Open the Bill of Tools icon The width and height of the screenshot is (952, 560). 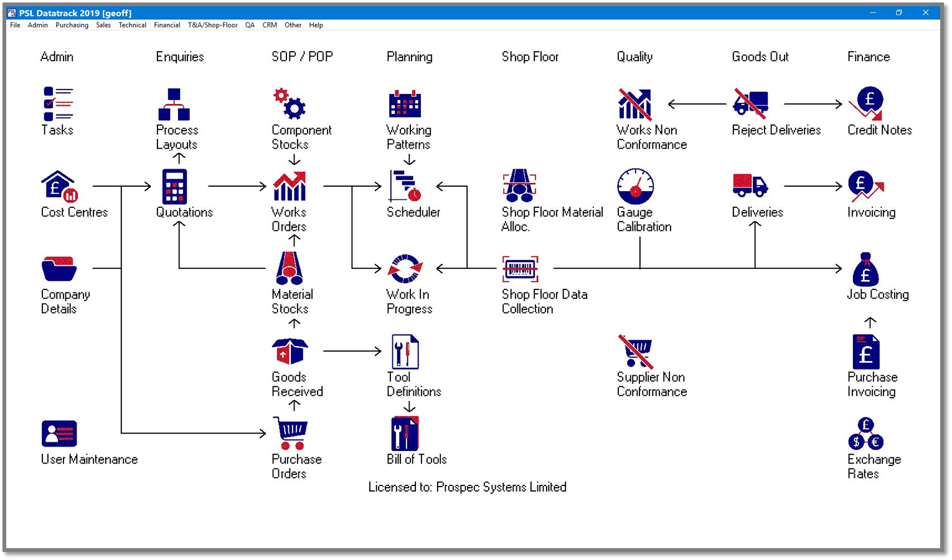[405, 433]
